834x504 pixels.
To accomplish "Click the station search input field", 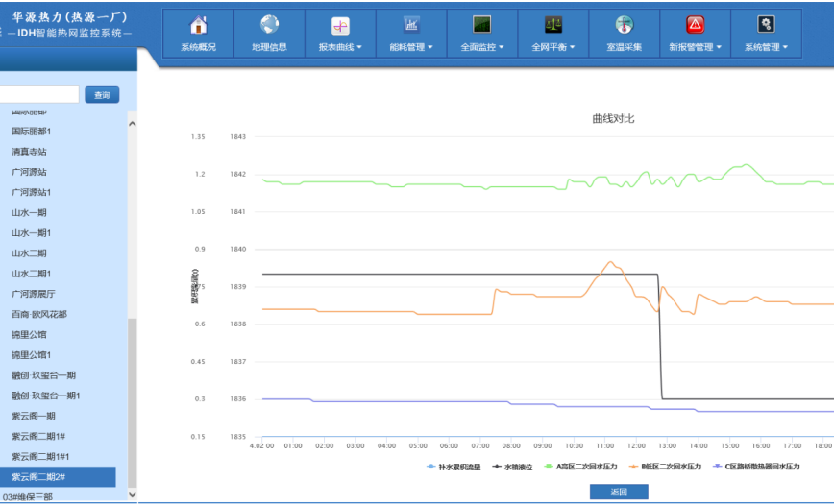I will (x=38, y=94).
